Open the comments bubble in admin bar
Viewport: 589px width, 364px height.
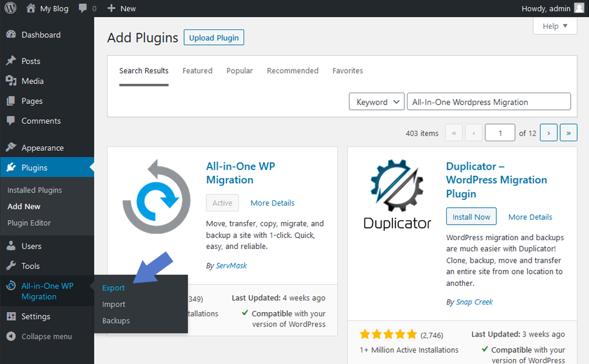pyautogui.click(x=83, y=8)
